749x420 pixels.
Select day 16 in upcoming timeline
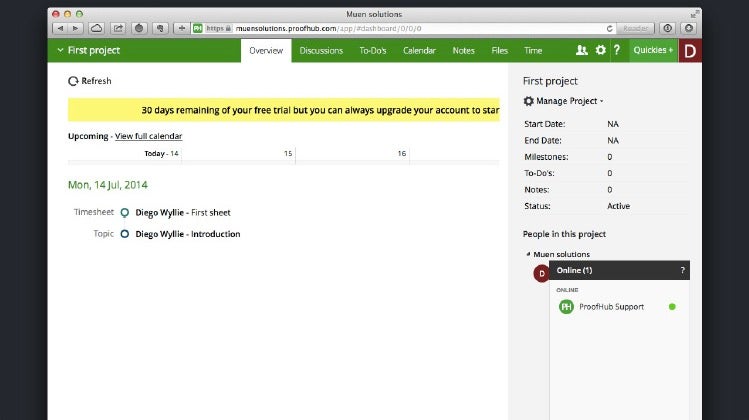click(402, 153)
